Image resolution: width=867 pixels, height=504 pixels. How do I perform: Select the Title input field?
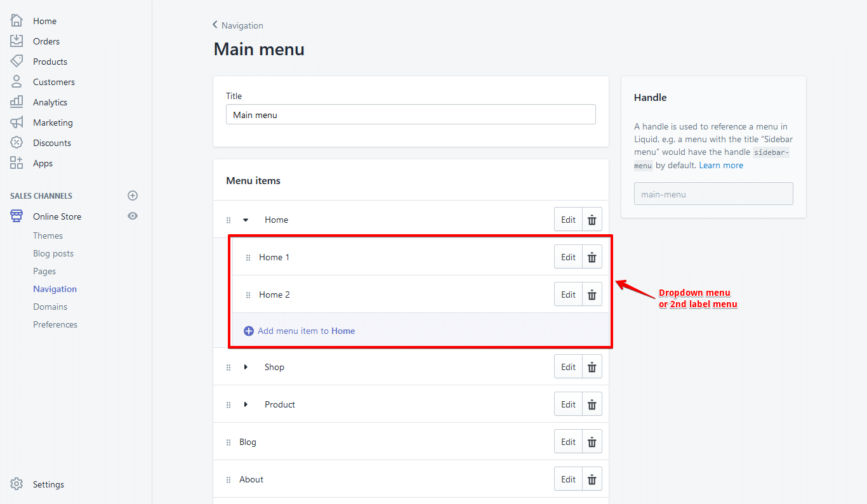(411, 114)
